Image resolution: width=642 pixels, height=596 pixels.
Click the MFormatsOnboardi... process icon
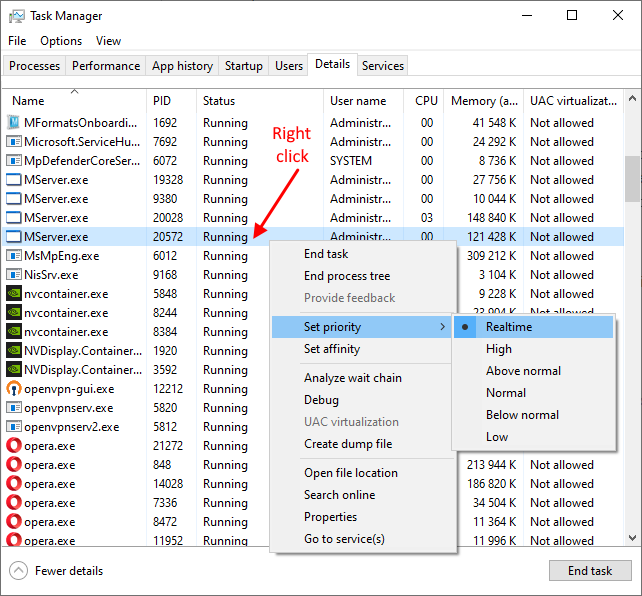tap(14, 122)
